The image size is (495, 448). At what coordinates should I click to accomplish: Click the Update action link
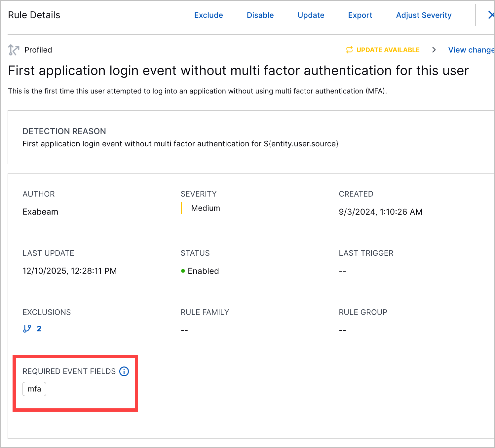click(311, 15)
